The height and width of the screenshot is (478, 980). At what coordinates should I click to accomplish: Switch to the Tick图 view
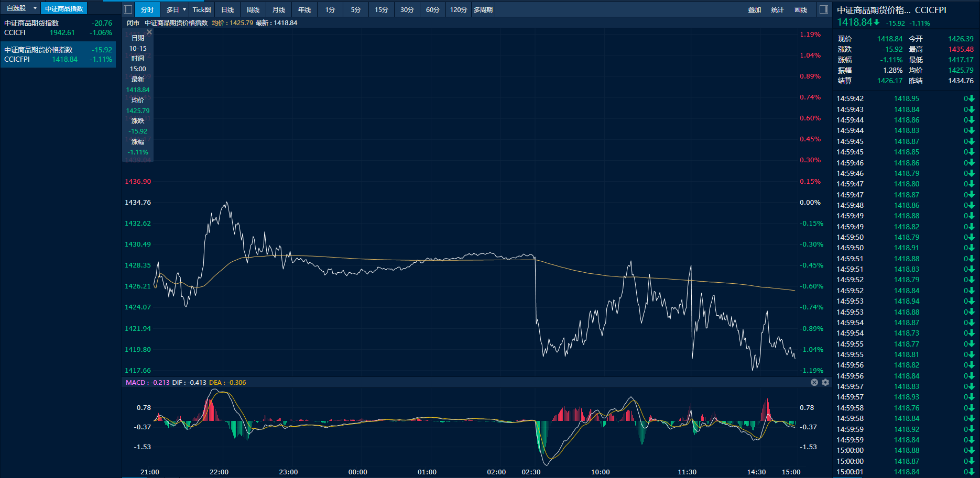(x=202, y=9)
